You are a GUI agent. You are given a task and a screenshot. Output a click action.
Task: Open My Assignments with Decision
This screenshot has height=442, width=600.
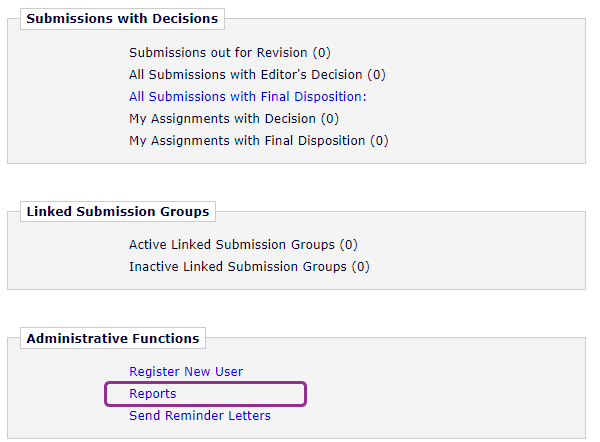(222, 119)
